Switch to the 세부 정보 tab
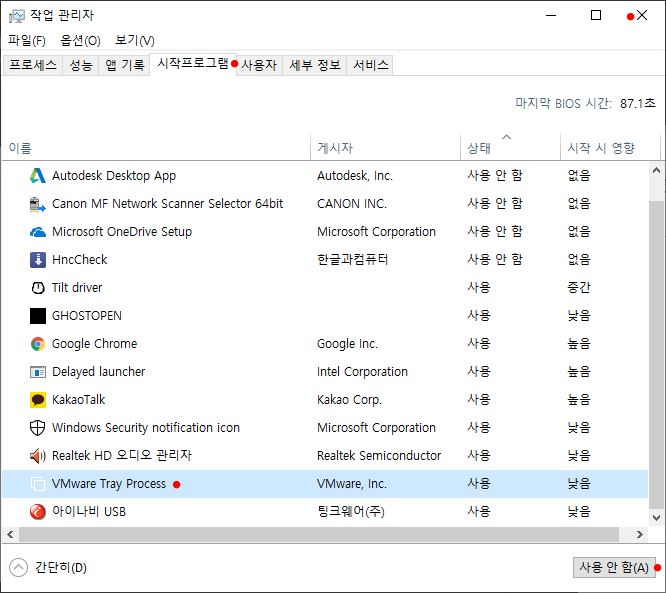 coord(315,65)
